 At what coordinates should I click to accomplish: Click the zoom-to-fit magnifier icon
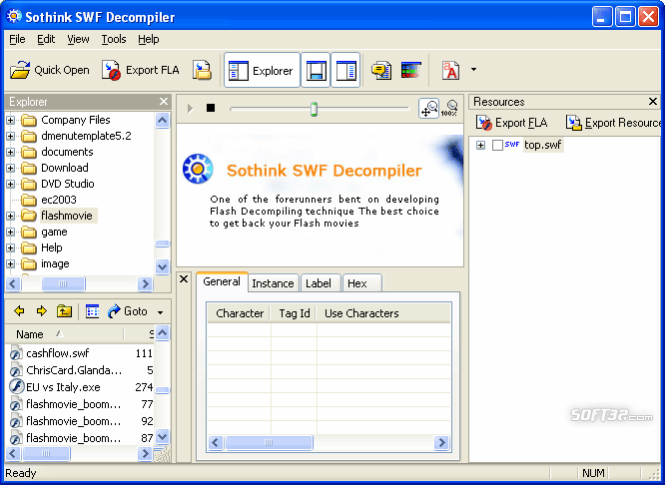(x=428, y=109)
